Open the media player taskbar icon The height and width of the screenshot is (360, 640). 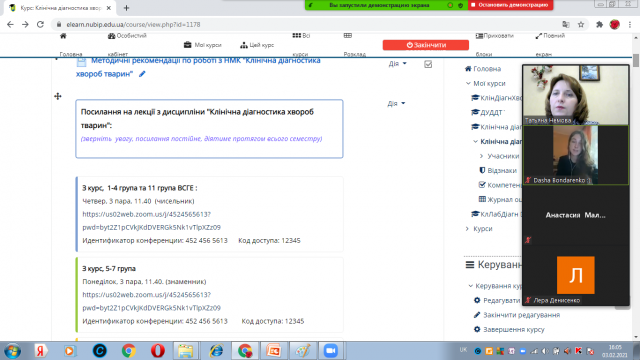[69, 351]
